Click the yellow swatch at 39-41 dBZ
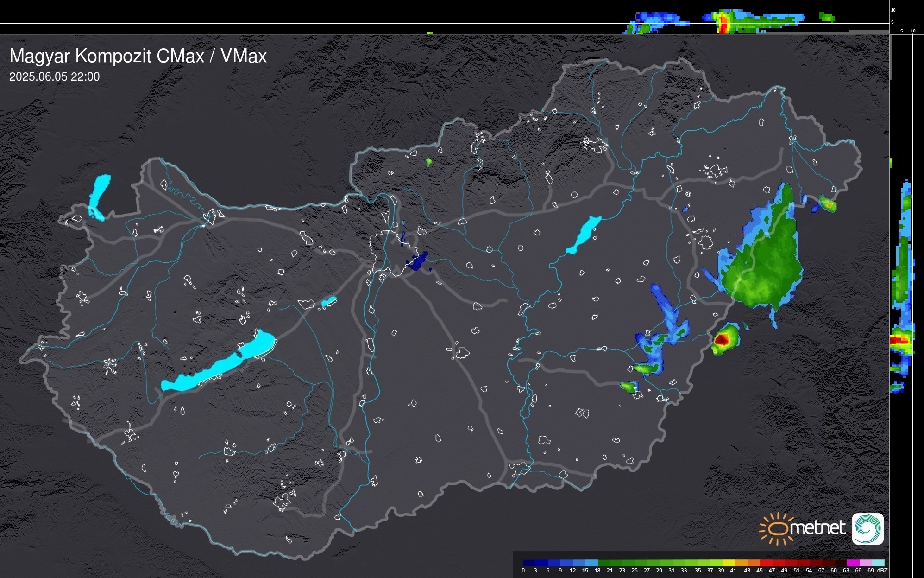The width and height of the screenshot is (924, 578). (728, 563)
